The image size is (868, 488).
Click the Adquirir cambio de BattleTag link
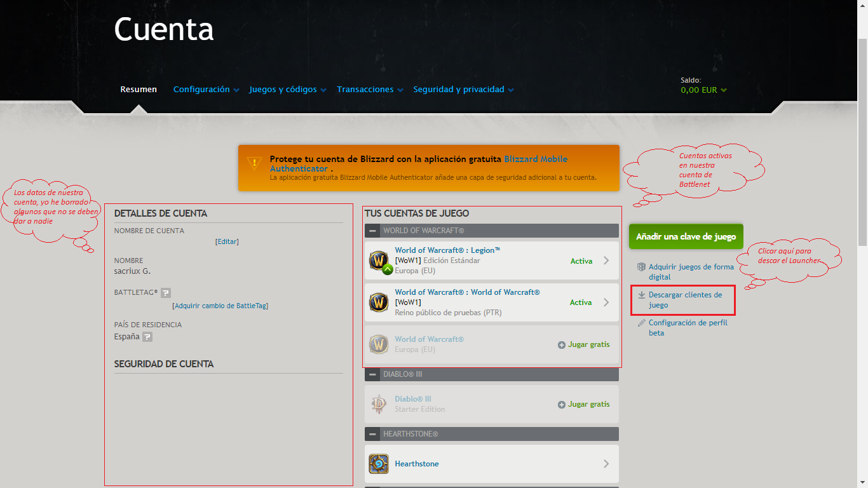[220, 306]
